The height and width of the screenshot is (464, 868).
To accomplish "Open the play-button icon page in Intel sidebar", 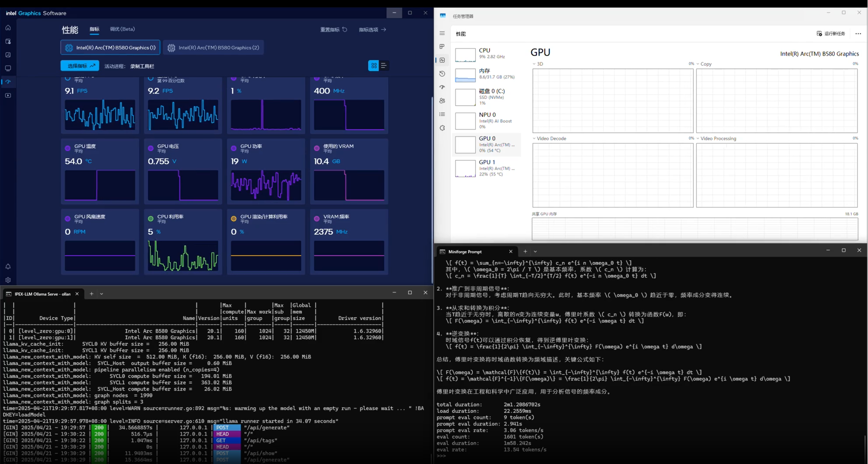I will (8, 96).
